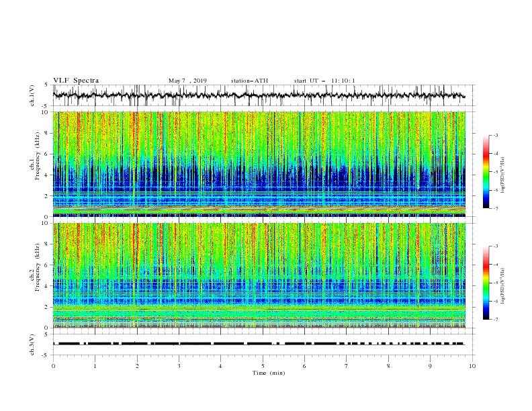This screenshot has height=411, width=532.
Task: Click the "VLF Spectra" plot title
Action: coord(76,81)
